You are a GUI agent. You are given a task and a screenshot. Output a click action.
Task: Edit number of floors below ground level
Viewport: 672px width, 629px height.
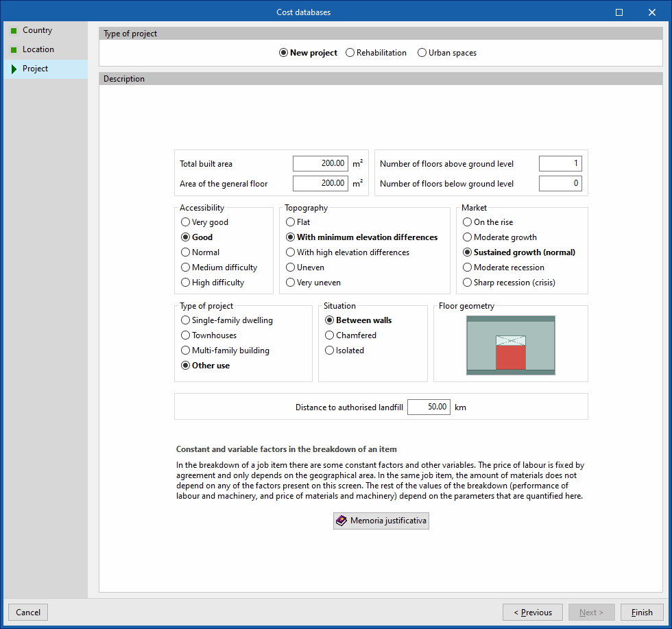pos(560,183)
